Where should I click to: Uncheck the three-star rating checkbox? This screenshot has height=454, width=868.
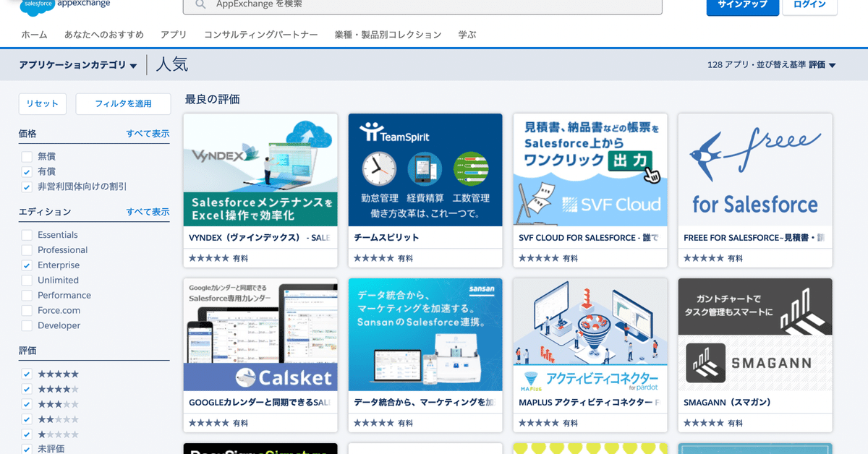(x=27, y=404)
